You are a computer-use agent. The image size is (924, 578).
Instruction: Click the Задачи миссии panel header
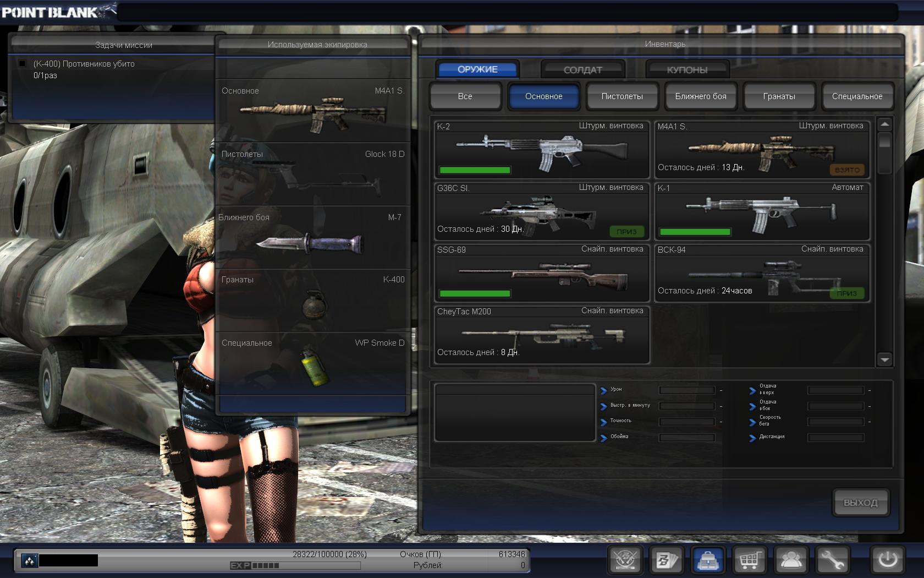coord(124,45)
